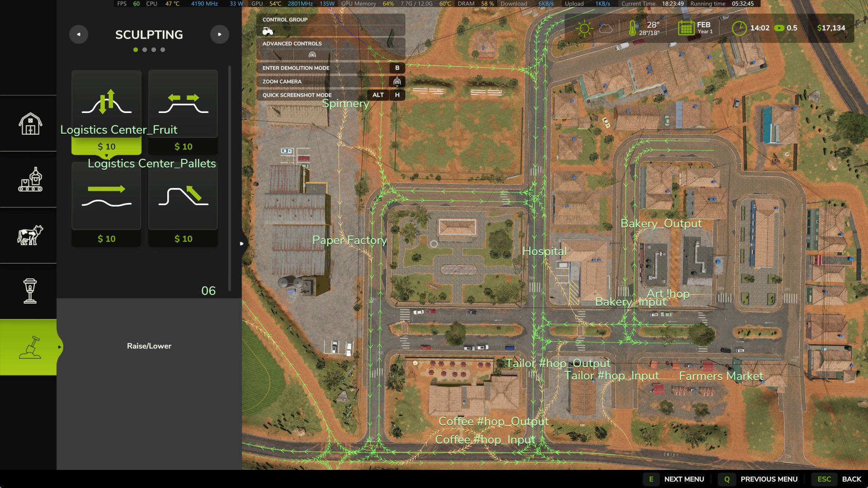This screenshot has height=488, width=868.
Task: Click Quick Screenshot Mode entry
Action: [x=331, y=95]
